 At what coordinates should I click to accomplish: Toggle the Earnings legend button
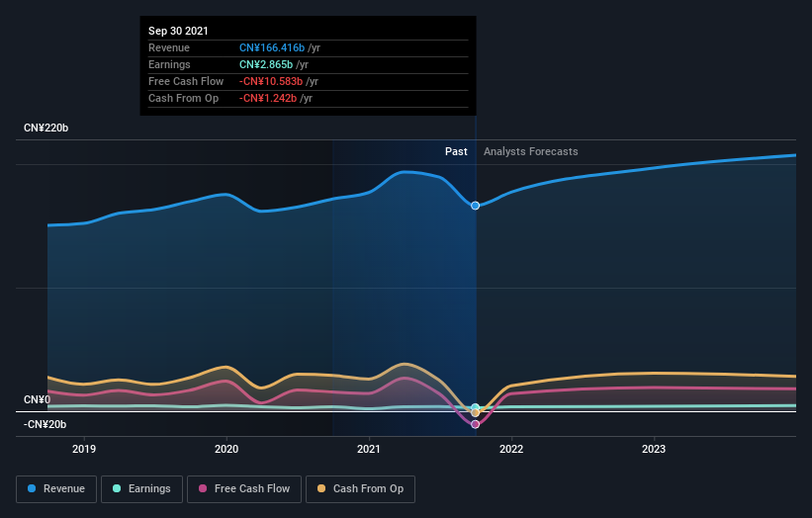tap(141, 489)
